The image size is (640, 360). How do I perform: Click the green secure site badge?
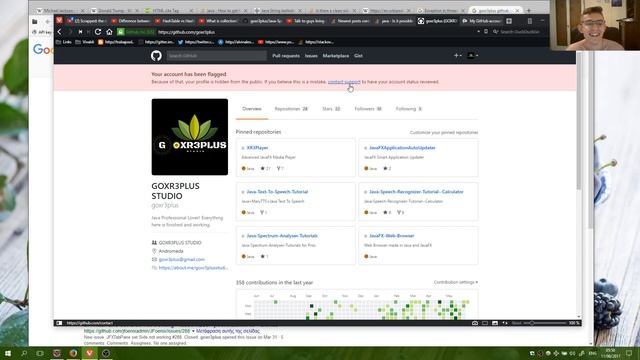point(136,32)
